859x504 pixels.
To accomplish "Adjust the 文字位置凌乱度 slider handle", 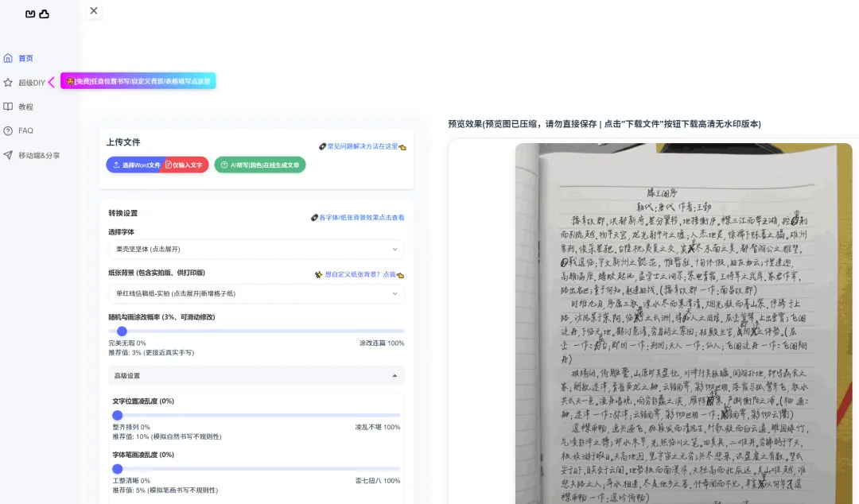I will [117, 415].
